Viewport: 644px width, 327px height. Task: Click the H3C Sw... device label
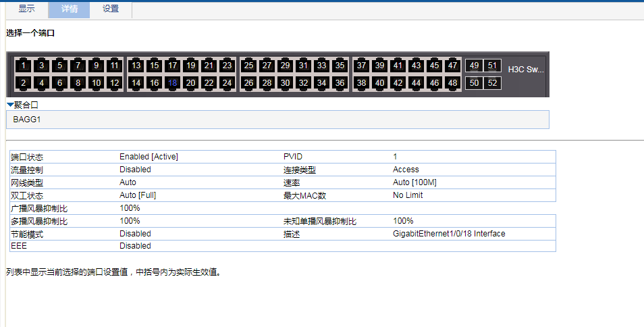[526, 70]
